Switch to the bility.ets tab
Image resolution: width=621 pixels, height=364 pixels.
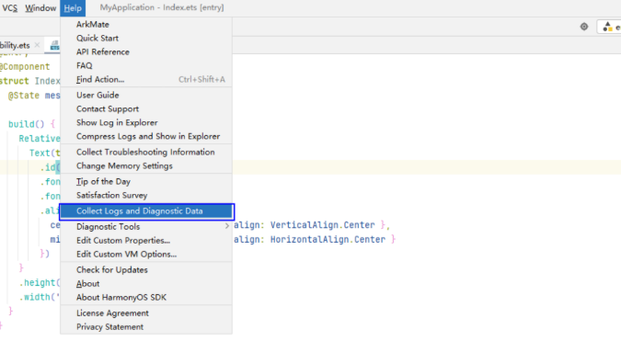[15, 46]
